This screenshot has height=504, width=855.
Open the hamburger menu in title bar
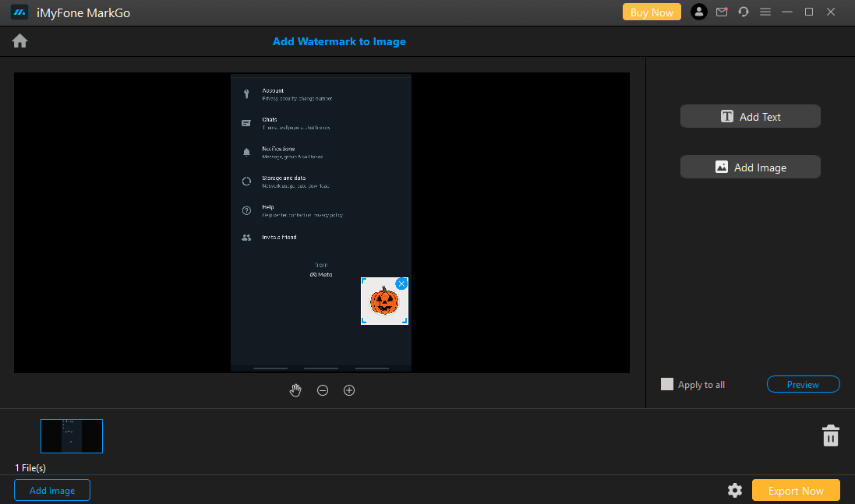(765, 12)
